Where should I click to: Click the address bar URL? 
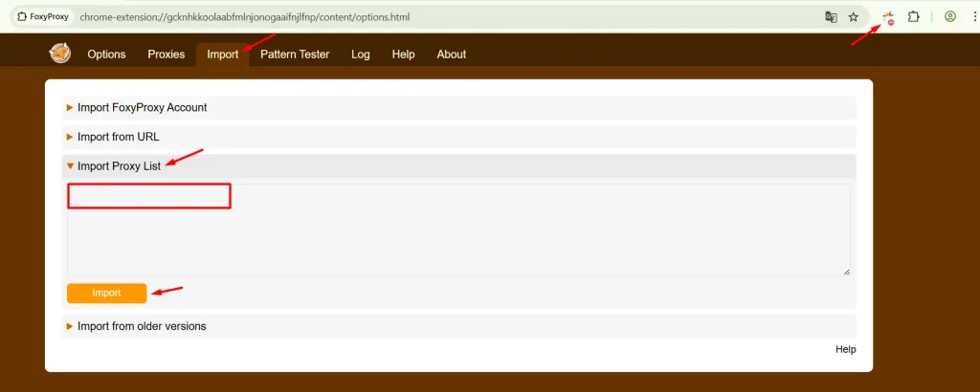pyautogui.click(x=245, y=17)
